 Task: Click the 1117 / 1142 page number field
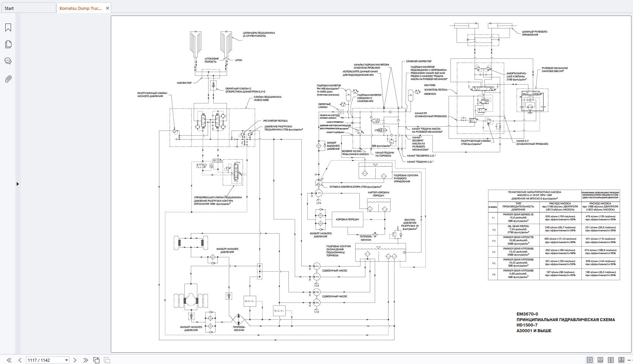pos(44,360)
